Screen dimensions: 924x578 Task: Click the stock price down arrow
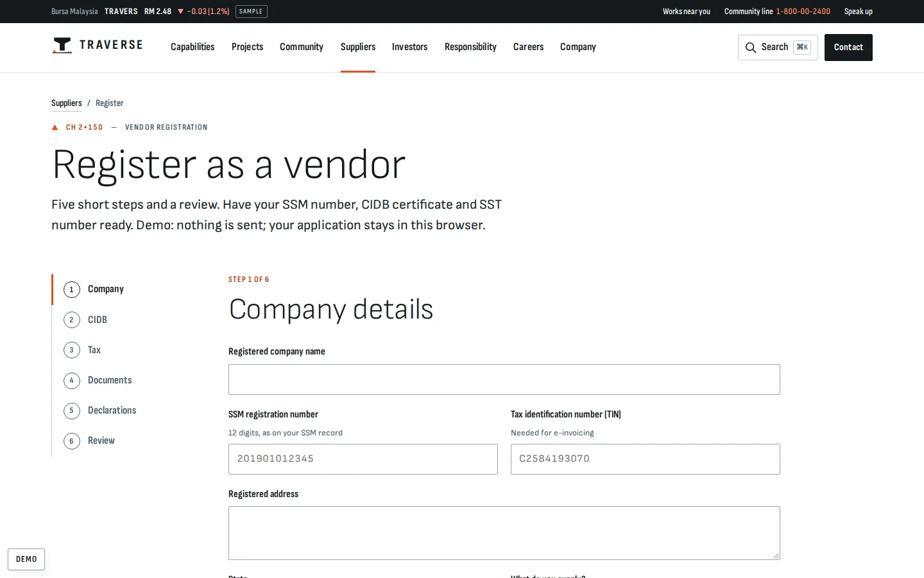180,12
